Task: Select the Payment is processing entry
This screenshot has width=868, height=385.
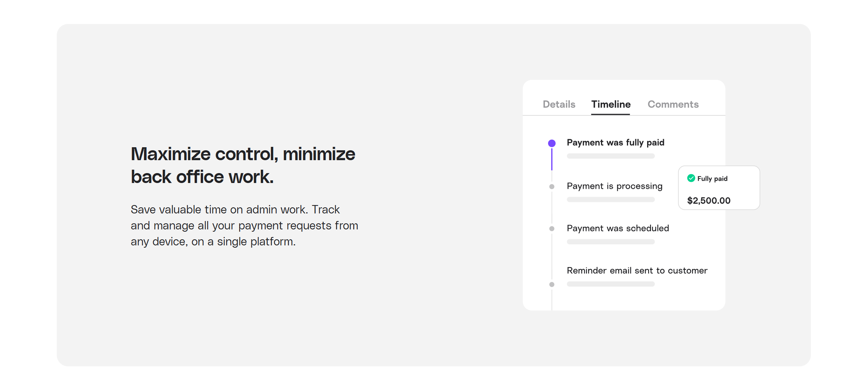Action: (x=614, y=186)
